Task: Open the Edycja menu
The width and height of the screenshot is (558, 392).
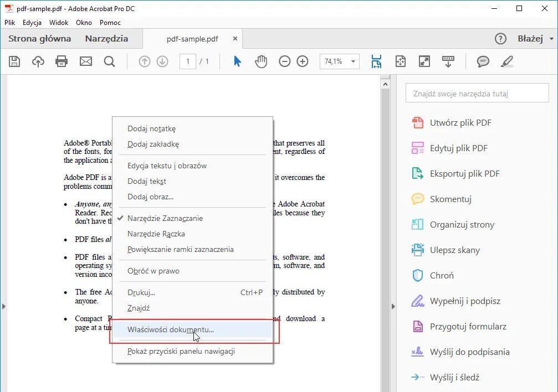Action: (32, 22)
